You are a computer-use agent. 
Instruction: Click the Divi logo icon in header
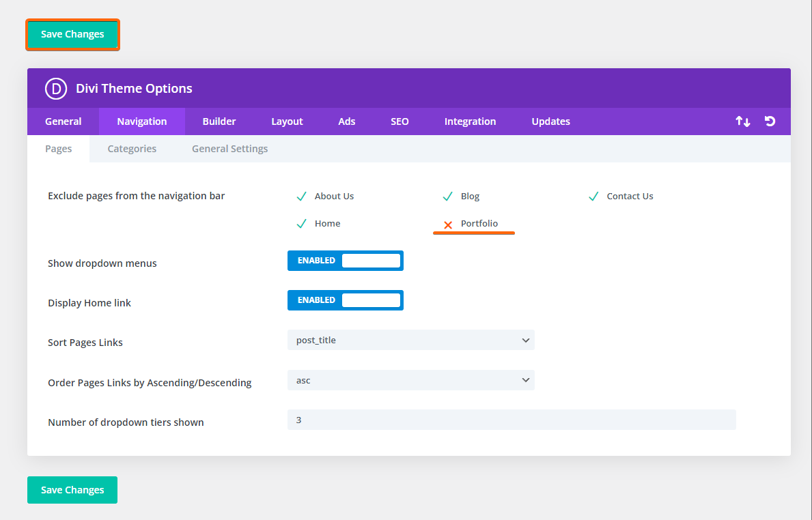pos(56,89)
